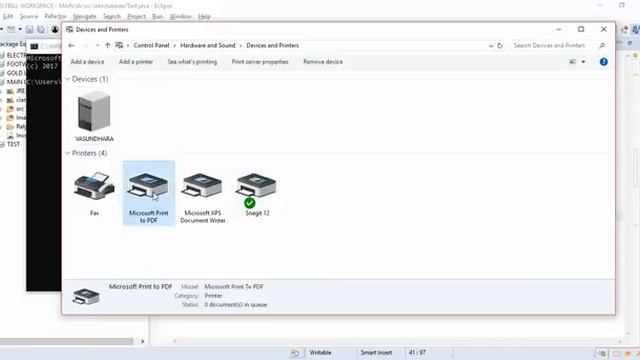Image resolution: width=640 pixels, height=360 pixels.
Task: Open Eclipse Run menu
Action: click(158, 16)
